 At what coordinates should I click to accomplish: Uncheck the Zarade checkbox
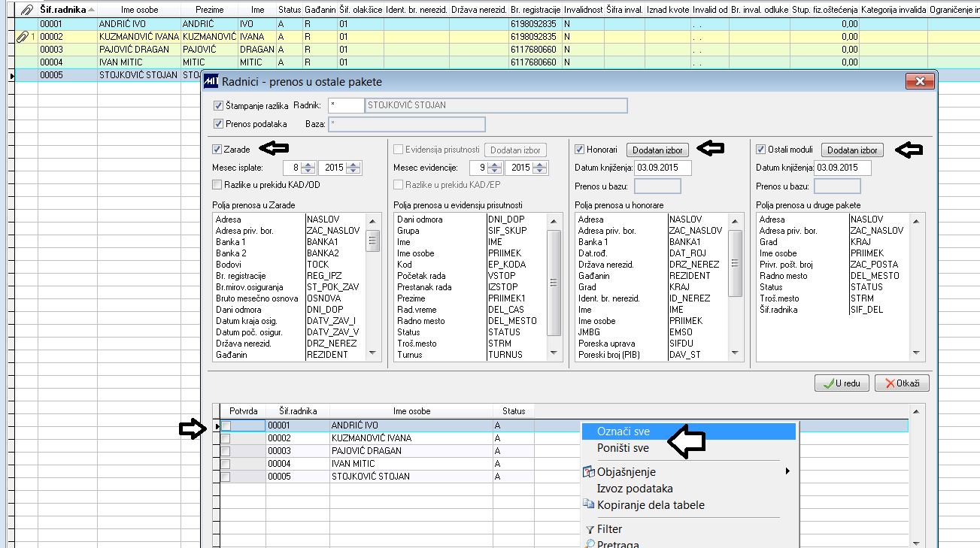click(217, 150)
